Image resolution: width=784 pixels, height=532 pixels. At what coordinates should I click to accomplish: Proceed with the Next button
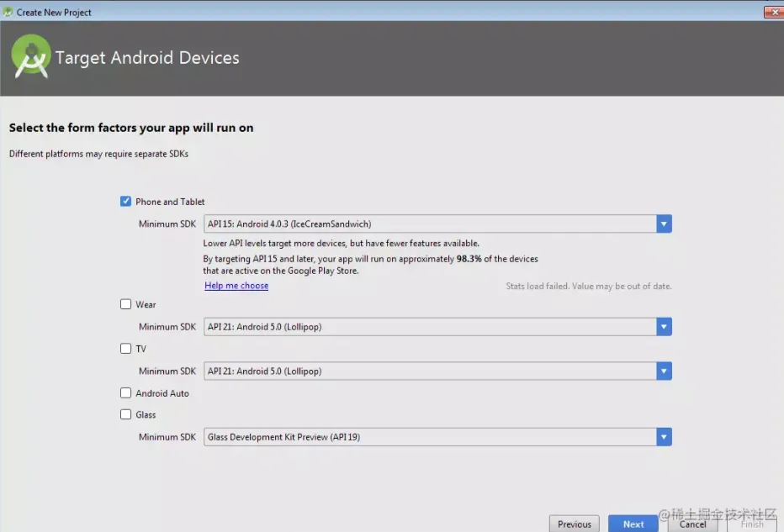pos(633,524)
